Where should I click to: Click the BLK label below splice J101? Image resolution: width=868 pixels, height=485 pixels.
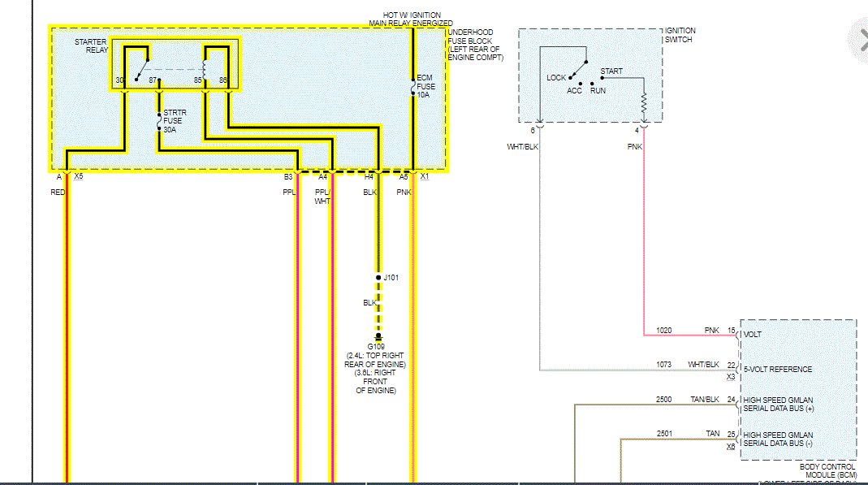click(x=369, y=303)
